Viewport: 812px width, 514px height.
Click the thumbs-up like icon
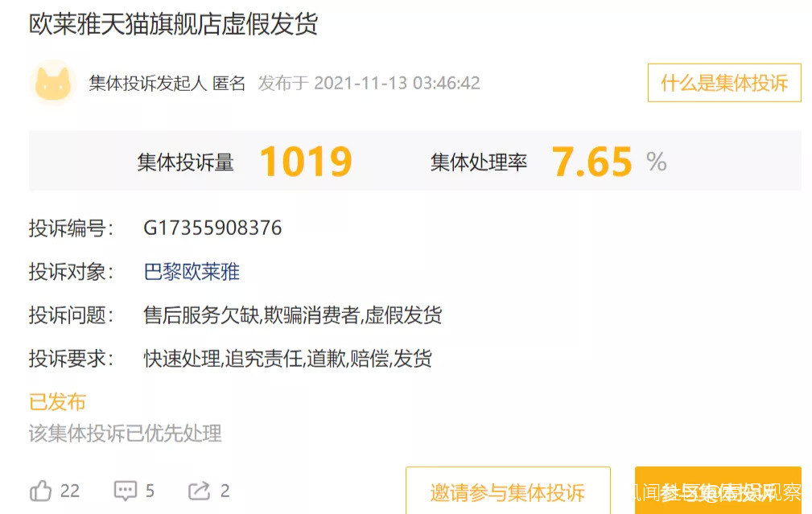tap(40, 490)
